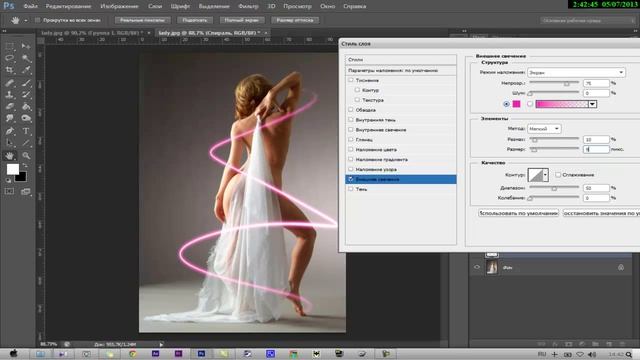Enable the Внутренняя тень checkbox

pyautogui.click(x=351, y=120)
